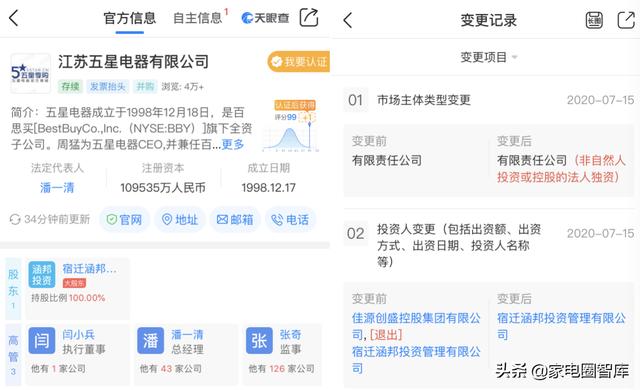Select registered capital 109535万人民币
640x390 pixels.
coord(162,188)
